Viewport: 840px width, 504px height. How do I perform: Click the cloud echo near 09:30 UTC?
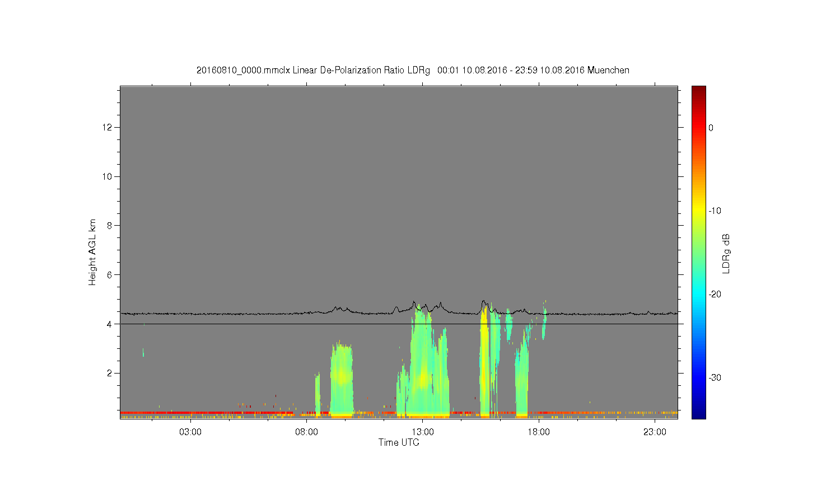(x=341, y=379)
